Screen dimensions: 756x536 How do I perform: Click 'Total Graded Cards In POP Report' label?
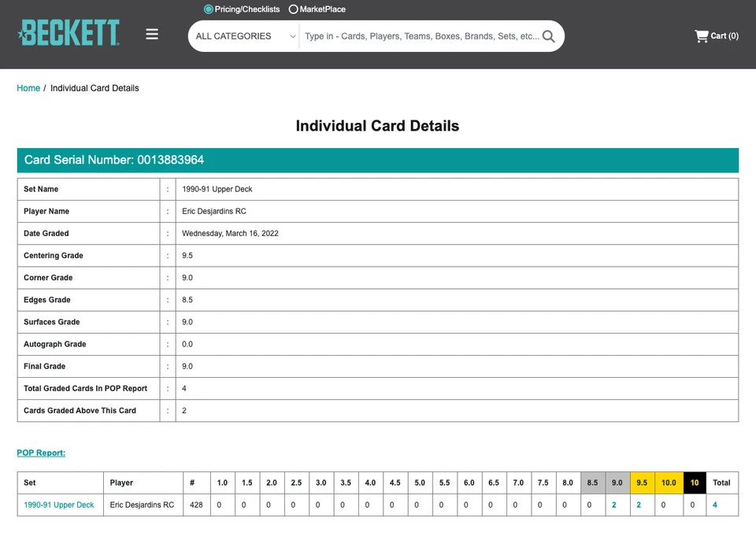pyautogui.click(x=85, y=389)
